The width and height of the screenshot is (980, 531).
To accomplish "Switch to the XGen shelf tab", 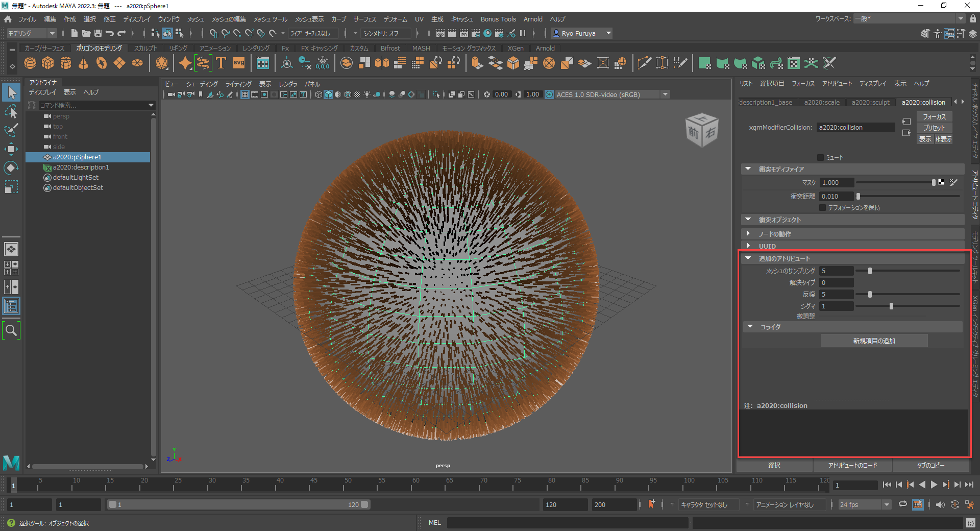I will point(516,48).
